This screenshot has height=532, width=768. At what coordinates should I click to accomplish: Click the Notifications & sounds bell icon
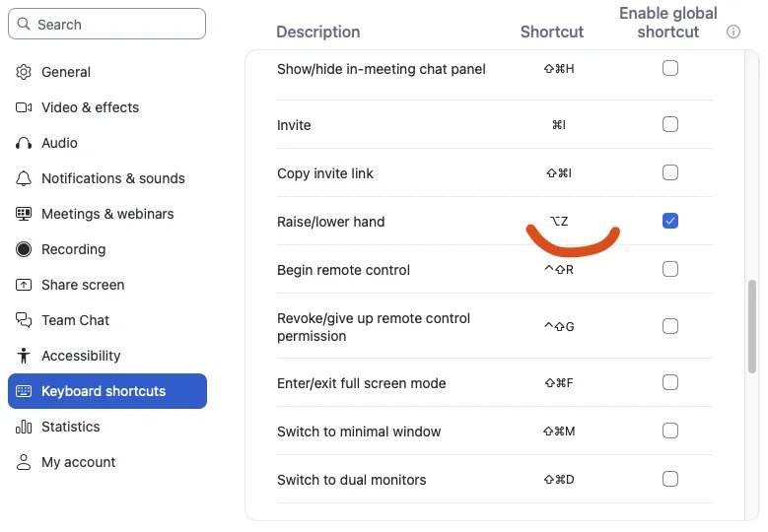(24, 178)
